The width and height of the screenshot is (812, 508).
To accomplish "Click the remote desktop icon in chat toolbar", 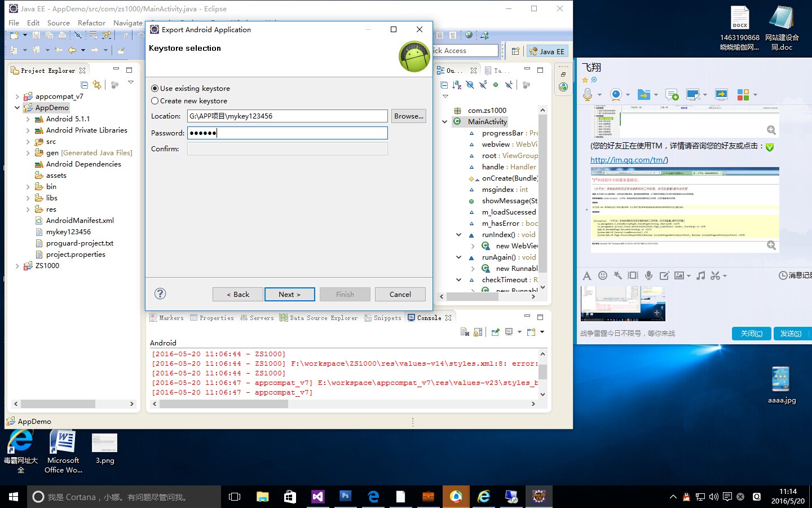I will 693,94.
